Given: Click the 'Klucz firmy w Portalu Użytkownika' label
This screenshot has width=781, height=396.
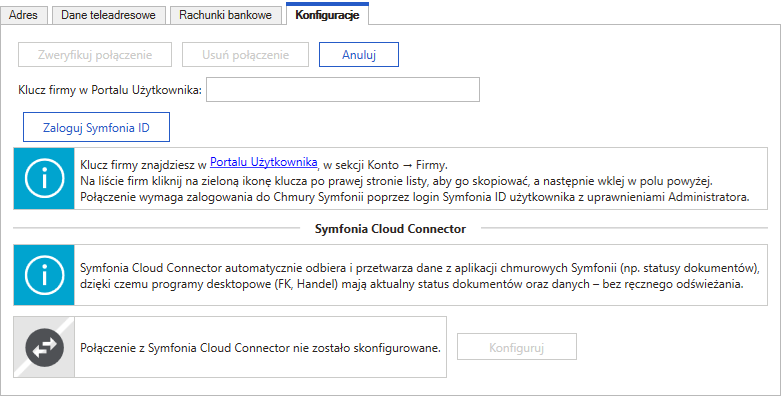Looking at the screenshot, I should [110, 90].
